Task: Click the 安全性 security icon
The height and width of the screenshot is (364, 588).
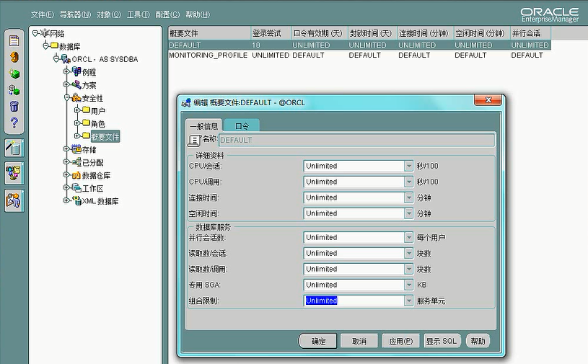Action: pos(76,98)
